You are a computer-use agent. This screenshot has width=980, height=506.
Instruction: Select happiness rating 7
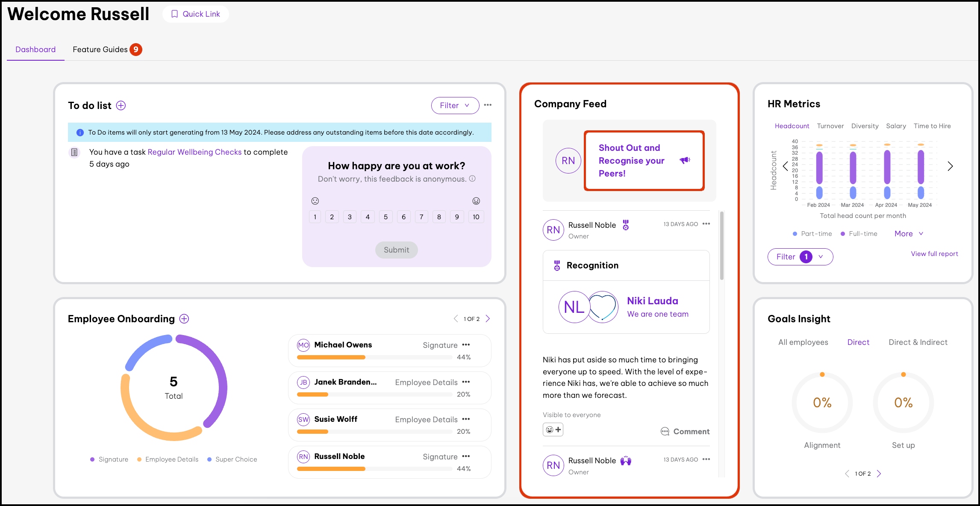pyautogui.click(x=421, y=217)
